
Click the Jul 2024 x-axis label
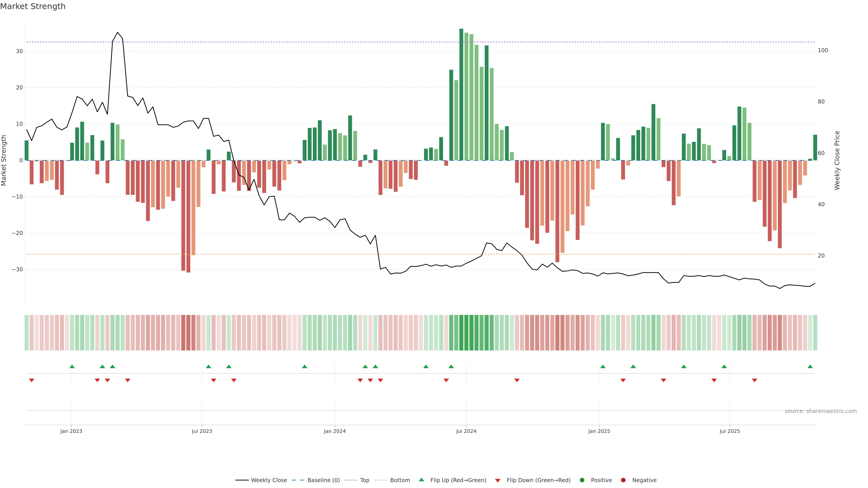point(466,431)
